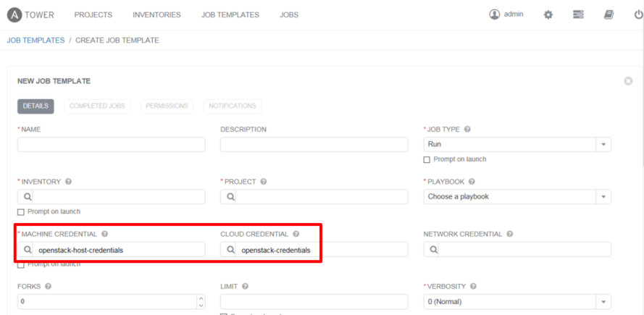This screenshot has height=315, width=644.
Task: Click the Network Credential input field
Action: click(524, 249)
